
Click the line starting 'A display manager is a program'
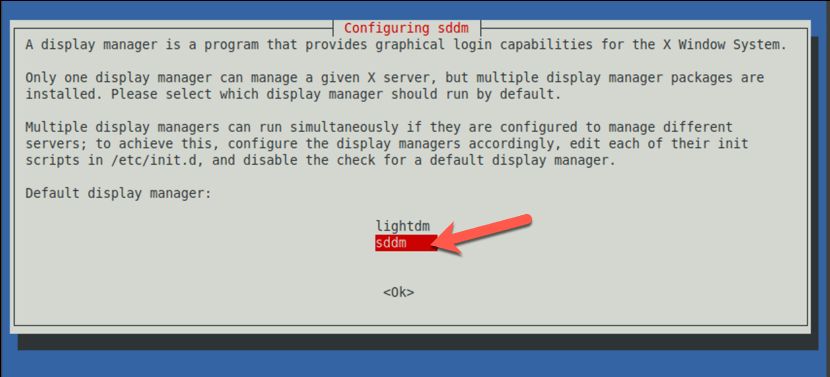406,45
